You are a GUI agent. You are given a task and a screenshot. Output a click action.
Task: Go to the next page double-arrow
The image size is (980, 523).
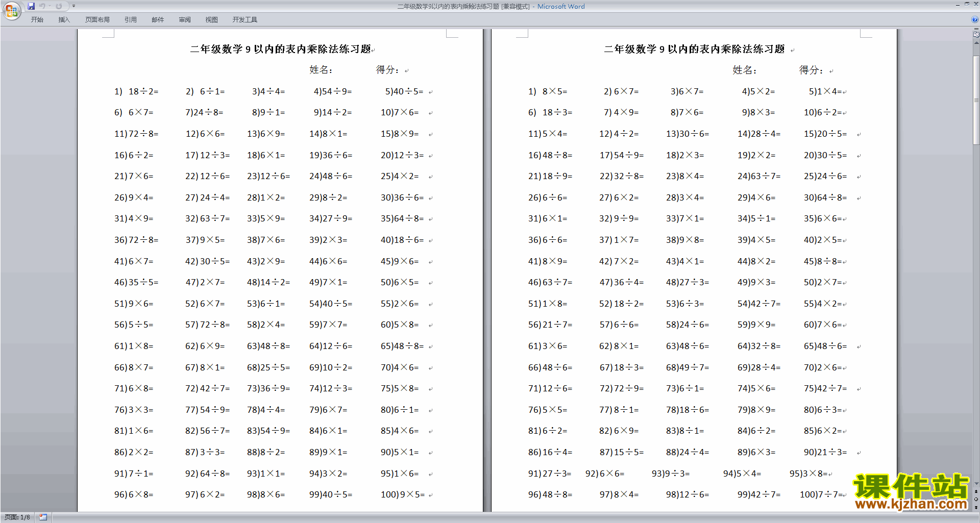click(976, 507)
